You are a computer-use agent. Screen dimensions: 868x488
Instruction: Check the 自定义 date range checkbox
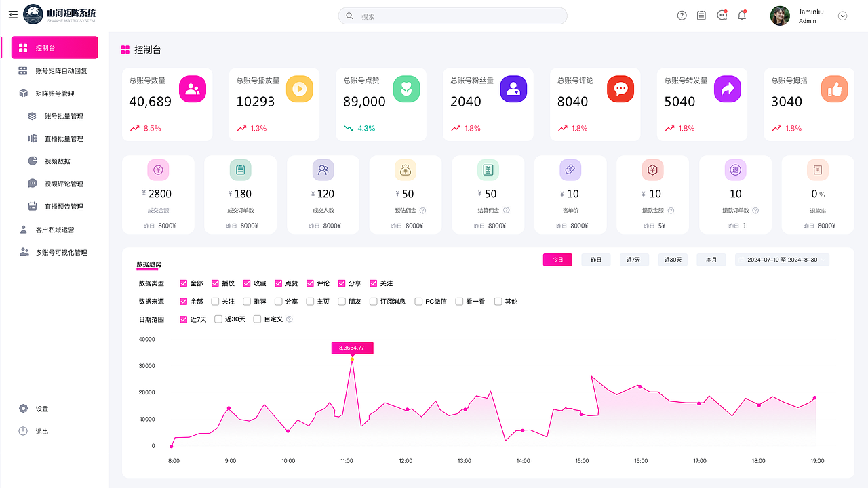coord(257,319)
